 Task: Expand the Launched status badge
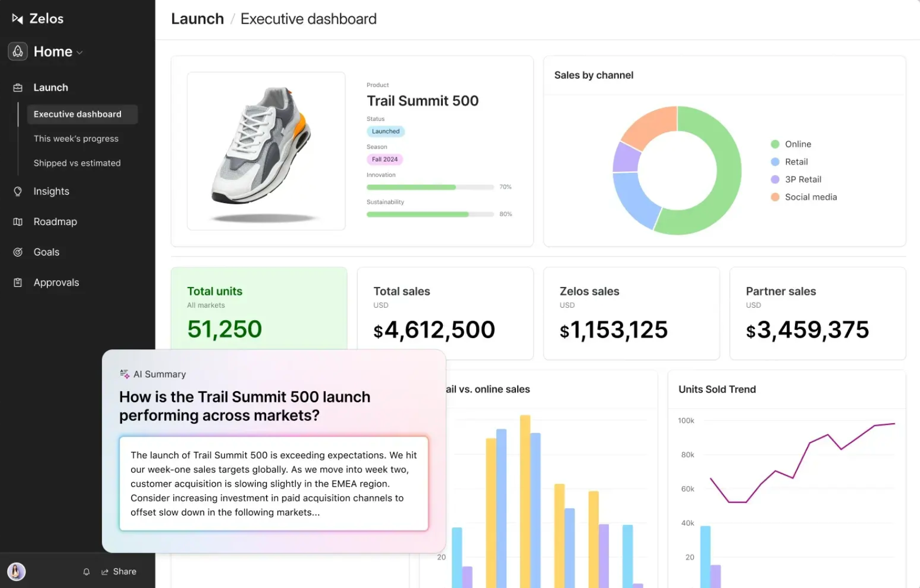pyautogui.click(x=385, y=131)
